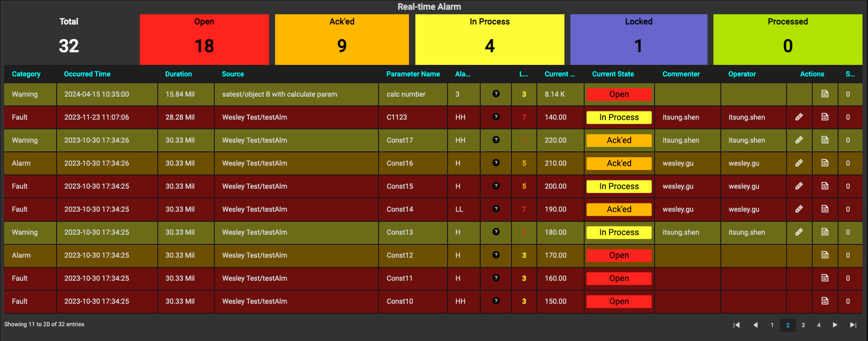
Task: Open the document icon in Const12 row
Action: pos(825,255)
